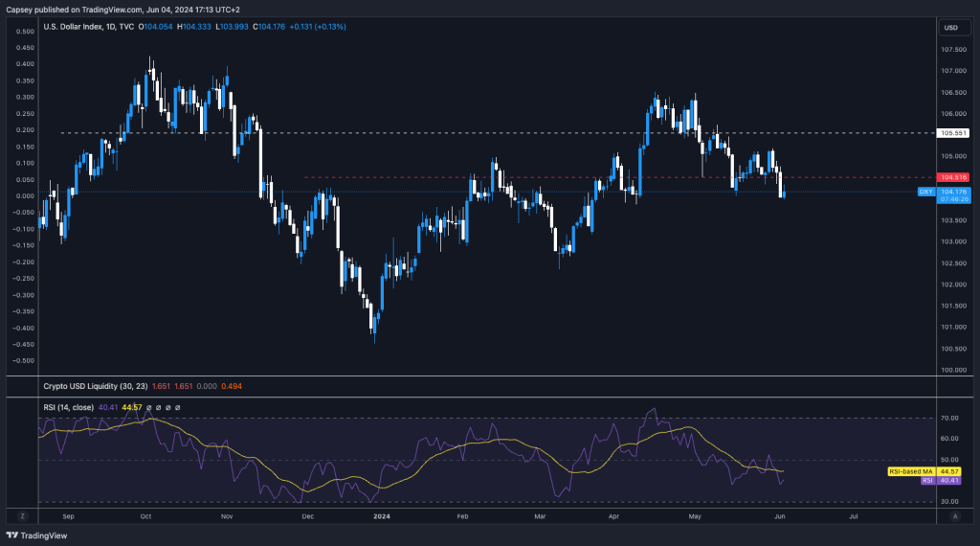Image resolution: width=980 pixels, height=546 pixels.
Task: Click the red 104.516 price label
Action: click(953, 177)
